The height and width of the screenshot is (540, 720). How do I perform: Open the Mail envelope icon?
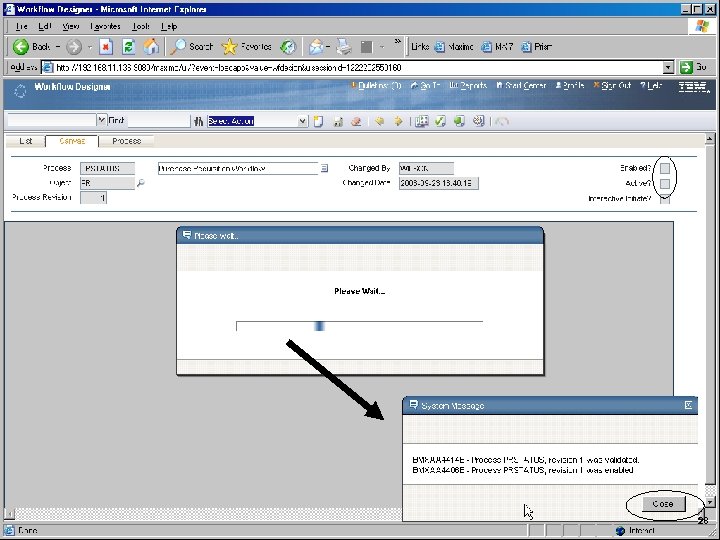[x=316, y=46]
